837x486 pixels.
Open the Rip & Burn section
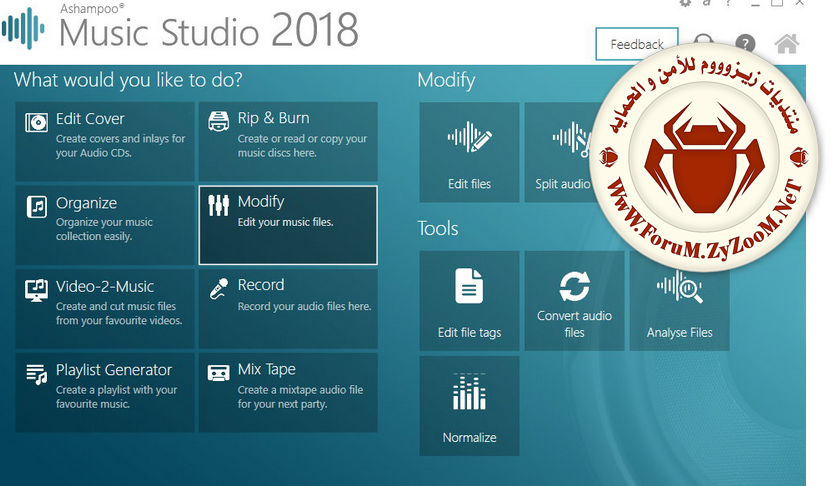point(288,142)
